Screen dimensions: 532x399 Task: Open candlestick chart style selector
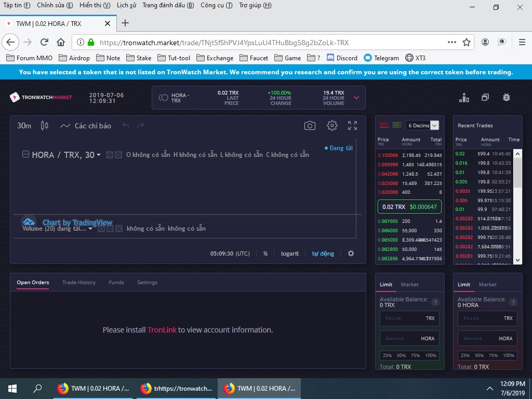(45, 126)
